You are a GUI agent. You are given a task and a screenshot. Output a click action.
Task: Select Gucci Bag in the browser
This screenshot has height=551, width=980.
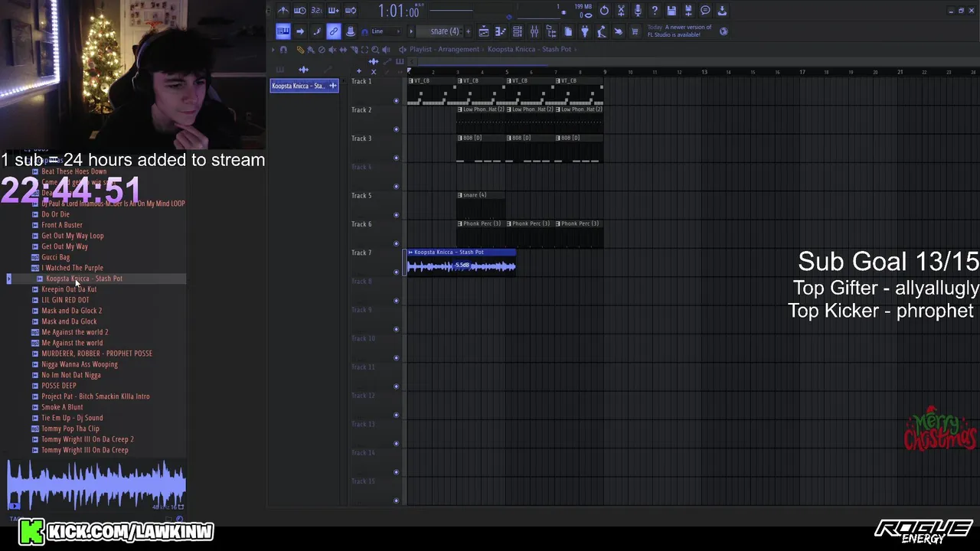tap(55, 257)
